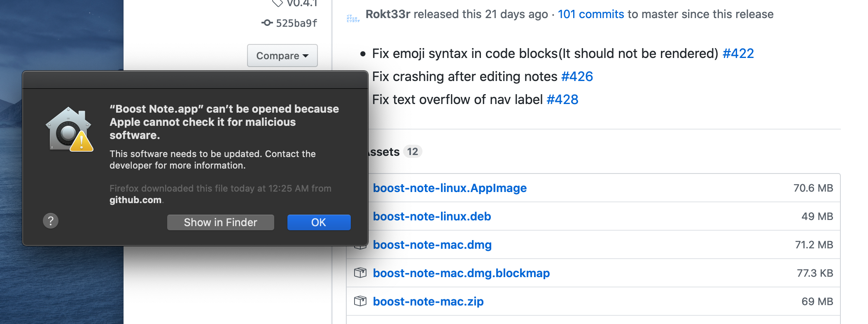Click the 71.2 MB file size
This screenshot has width=868, height=324.
[x=814, y=245]
